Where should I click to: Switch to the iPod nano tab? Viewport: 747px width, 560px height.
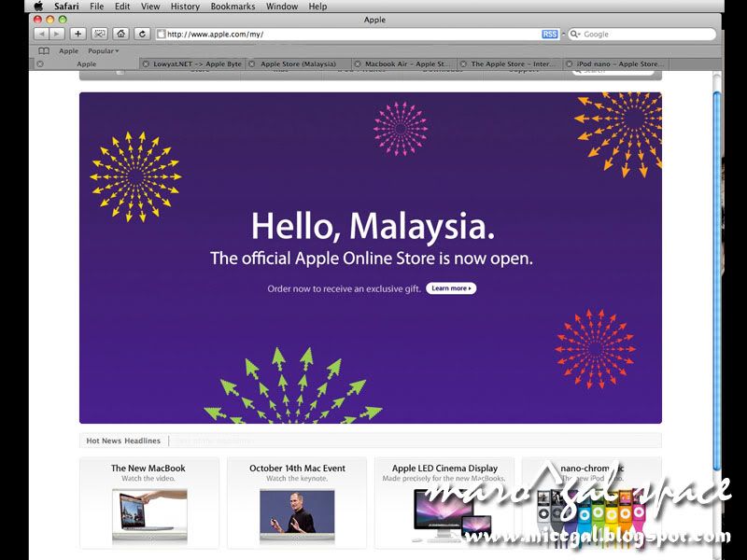tap(615, 63)
